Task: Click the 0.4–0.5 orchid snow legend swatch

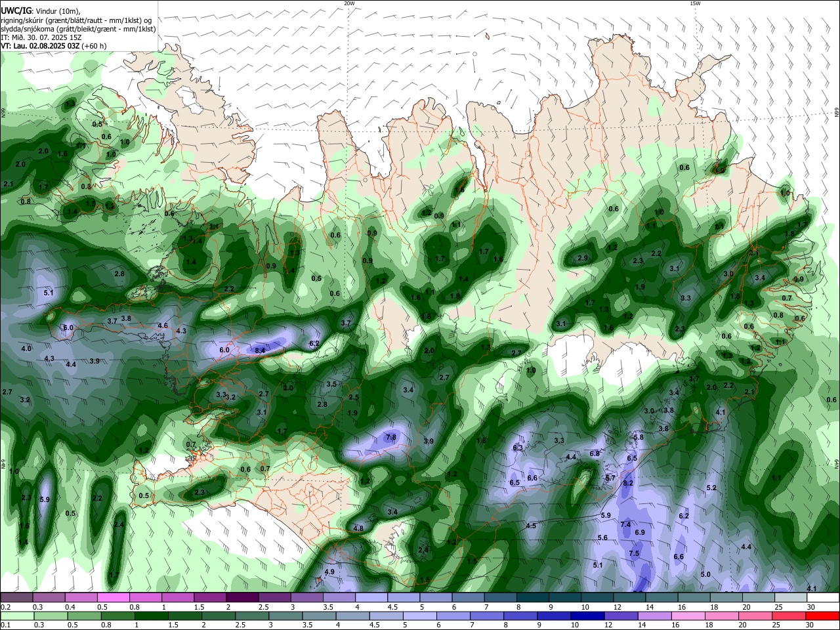Action: pos(81,598)
